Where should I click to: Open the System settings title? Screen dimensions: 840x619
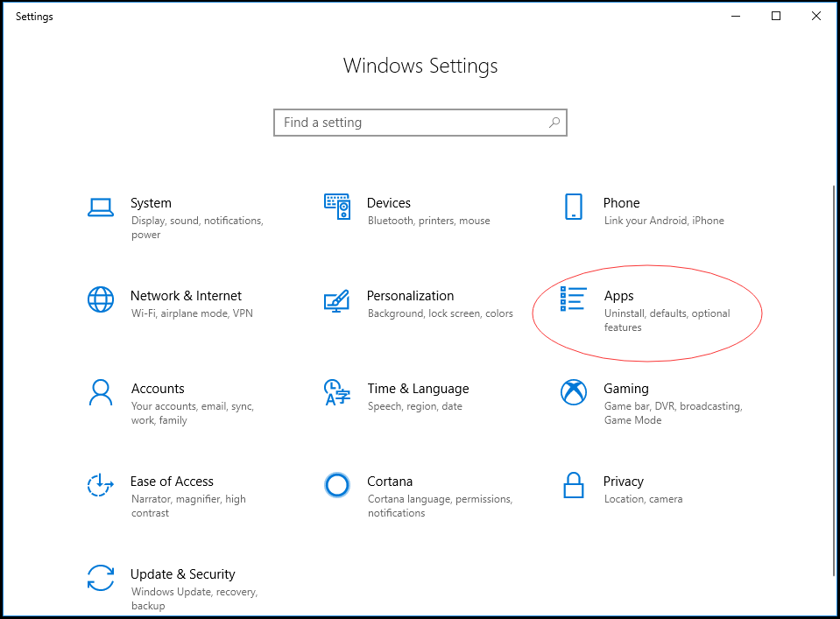point(151,203)
